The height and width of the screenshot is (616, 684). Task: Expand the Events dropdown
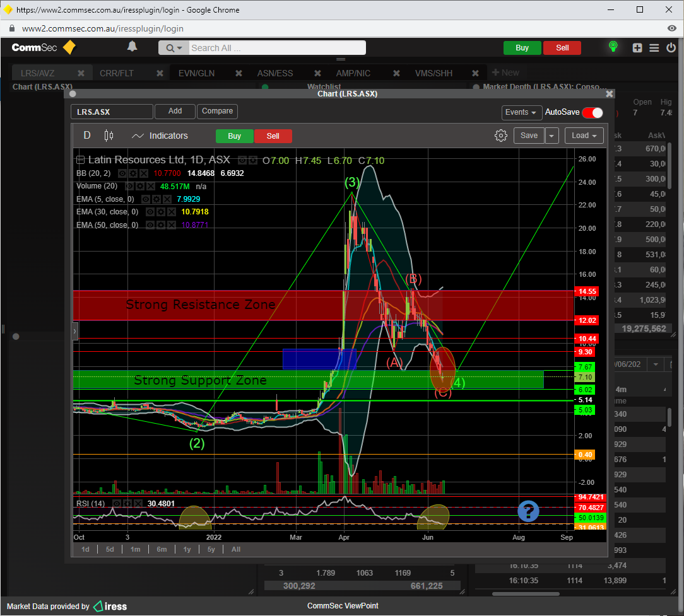click(522, 112)
